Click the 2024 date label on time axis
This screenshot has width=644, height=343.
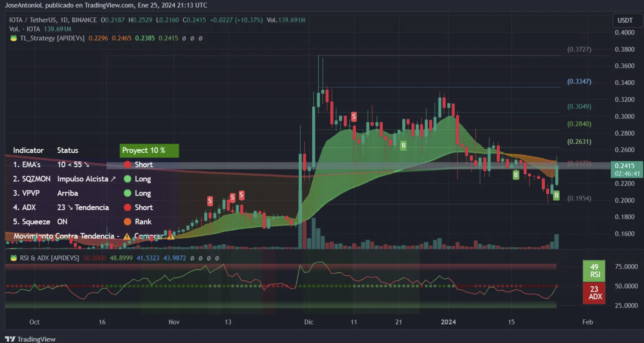tap(448, 322)
